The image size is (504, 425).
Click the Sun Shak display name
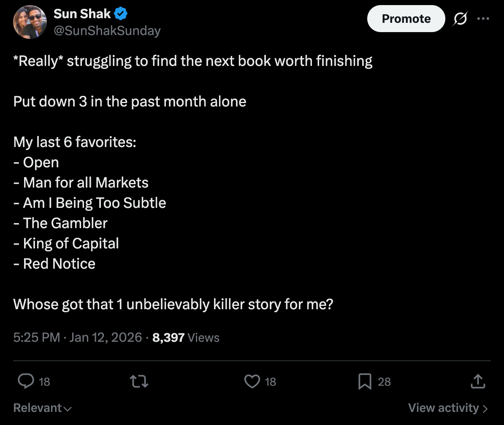pyautogui.click(x=82, y=14)
